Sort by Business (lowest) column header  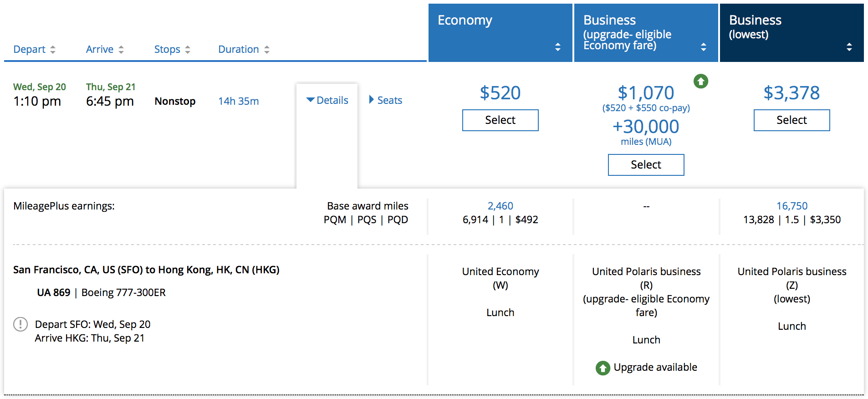click(791, 33)
